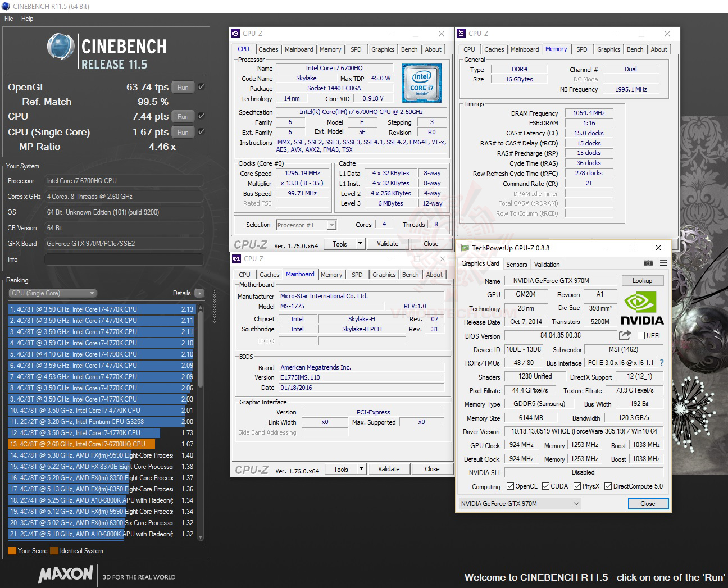Image resolution: width=728 pixels, height=588 pixels.
Task: Click the Micro-Star International manufacturer value
Action: [362, 296]
